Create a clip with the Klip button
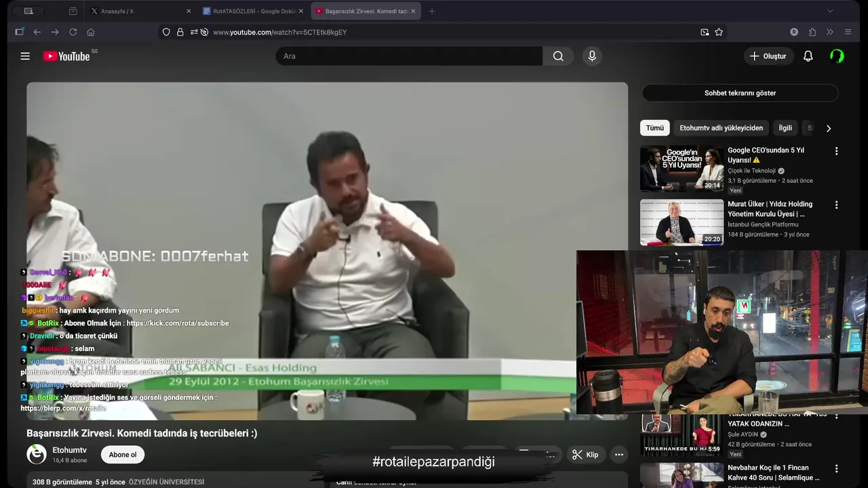 click(x=585, y=455)
